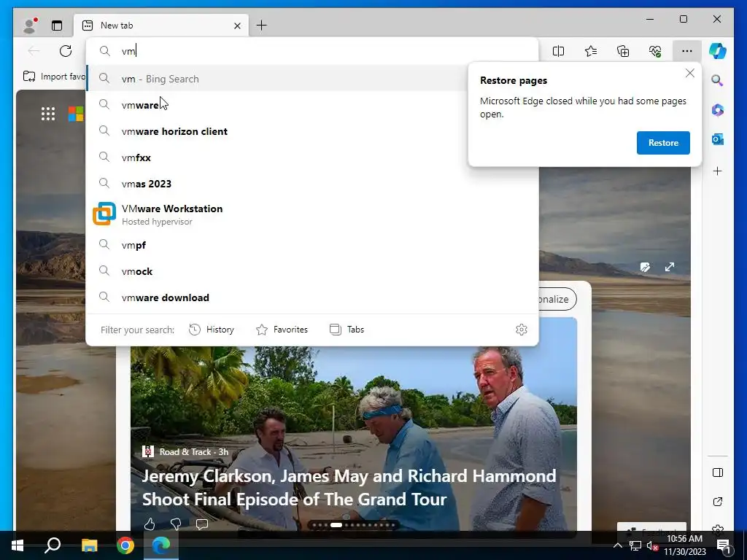
Task: Open the taskbar clock and date
Action: coord(684,545)
